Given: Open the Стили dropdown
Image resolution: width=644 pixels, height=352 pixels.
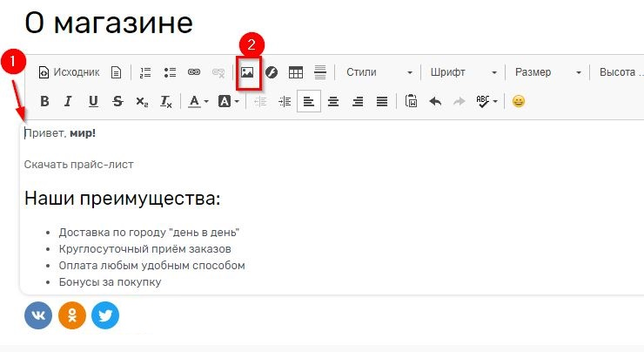Looking at the screenshot, I should (376, 72).
